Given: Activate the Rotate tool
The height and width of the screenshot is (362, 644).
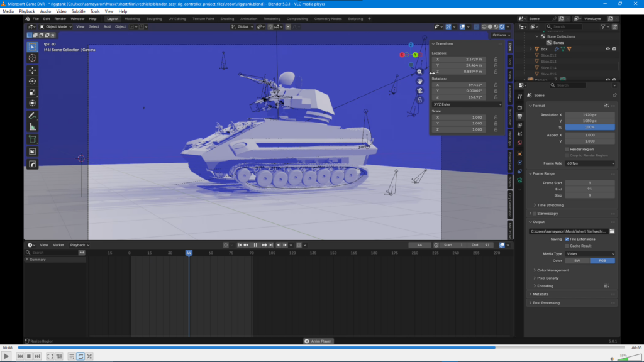Looking at the screenshot, I should tap(33, 81).
